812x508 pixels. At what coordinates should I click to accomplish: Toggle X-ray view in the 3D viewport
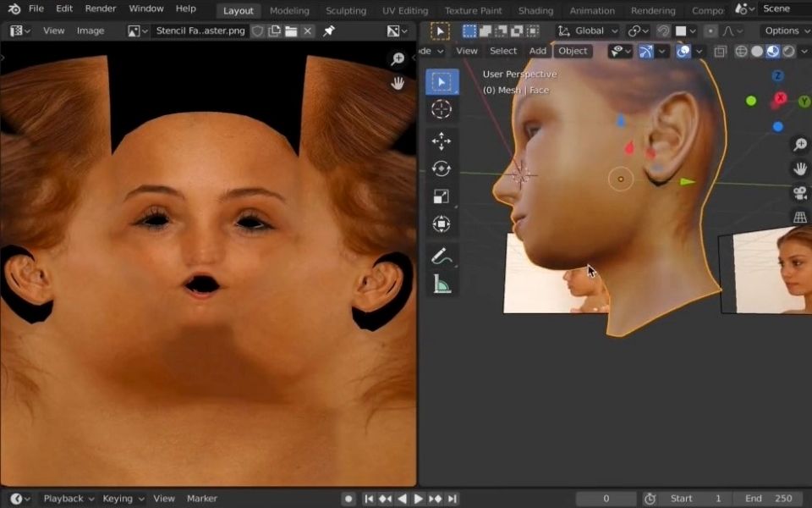720,51
